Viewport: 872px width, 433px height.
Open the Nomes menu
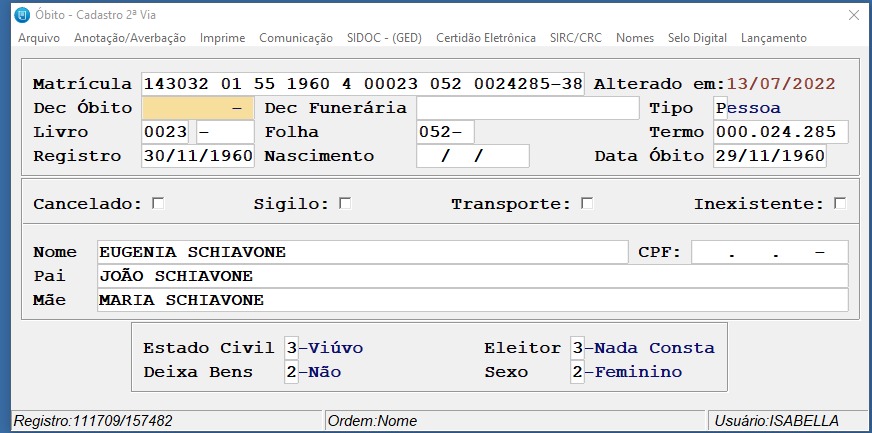click(635, 38)
